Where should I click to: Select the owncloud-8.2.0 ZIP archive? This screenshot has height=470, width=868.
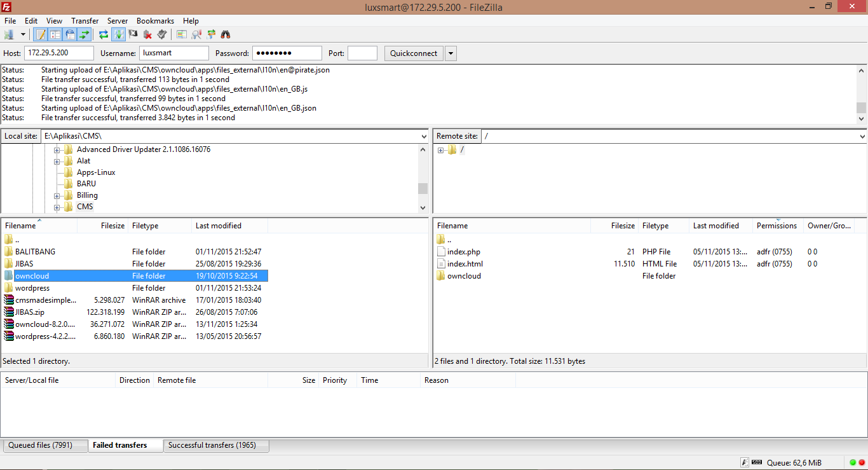click(x=45, y=324)
